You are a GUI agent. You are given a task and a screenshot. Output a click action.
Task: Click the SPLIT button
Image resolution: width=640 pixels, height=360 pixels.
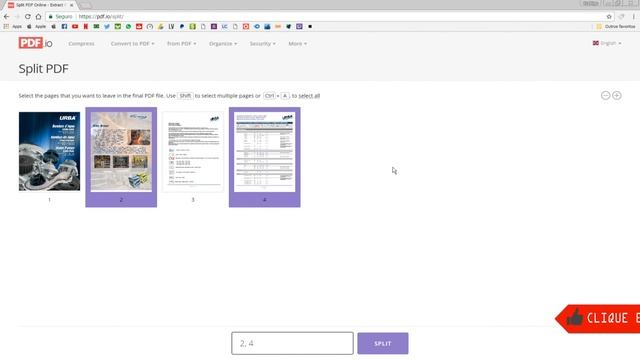point(383,343)
